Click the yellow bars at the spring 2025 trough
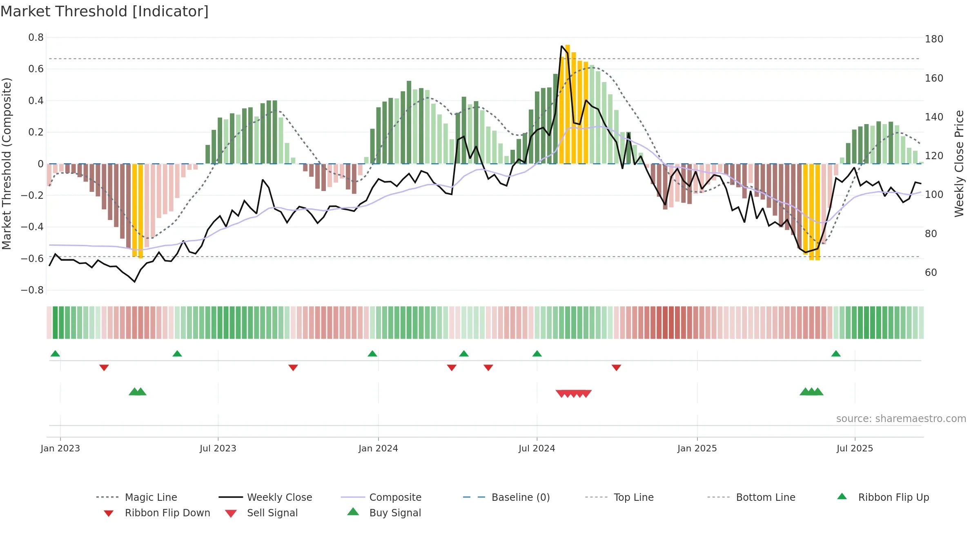980x551 pixels. 811,212
